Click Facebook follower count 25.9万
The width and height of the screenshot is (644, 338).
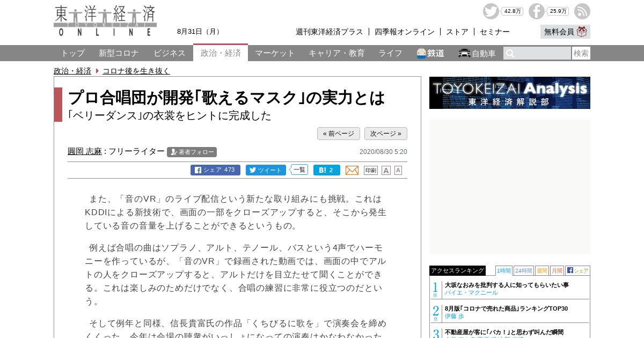[x=558, y=11]
